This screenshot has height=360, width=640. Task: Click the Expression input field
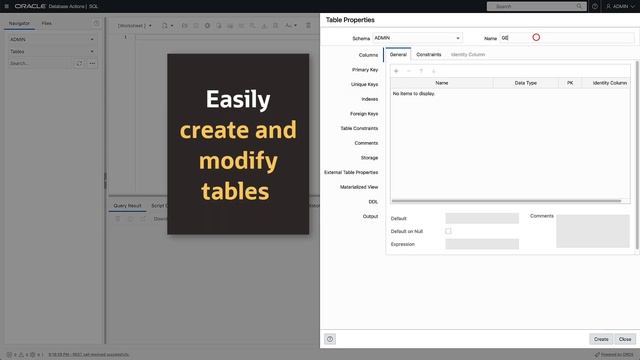pos(482,244)
